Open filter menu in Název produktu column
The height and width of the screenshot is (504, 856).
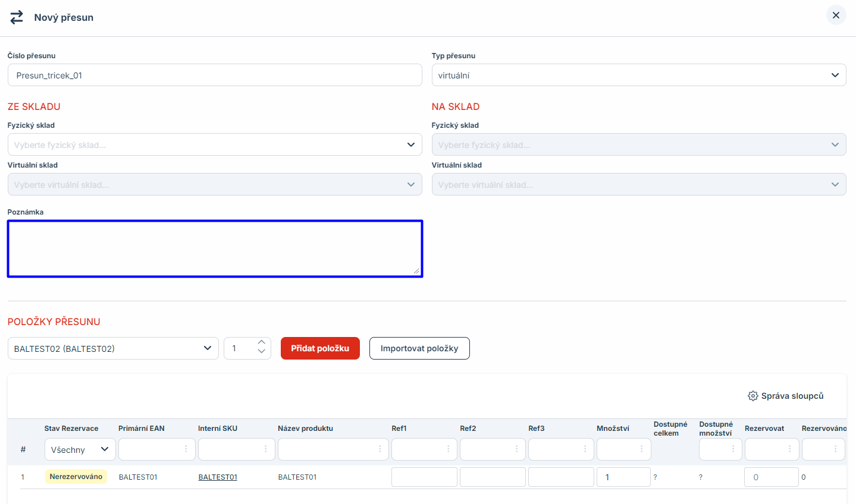pyautogui.click(x=380, y=449)
